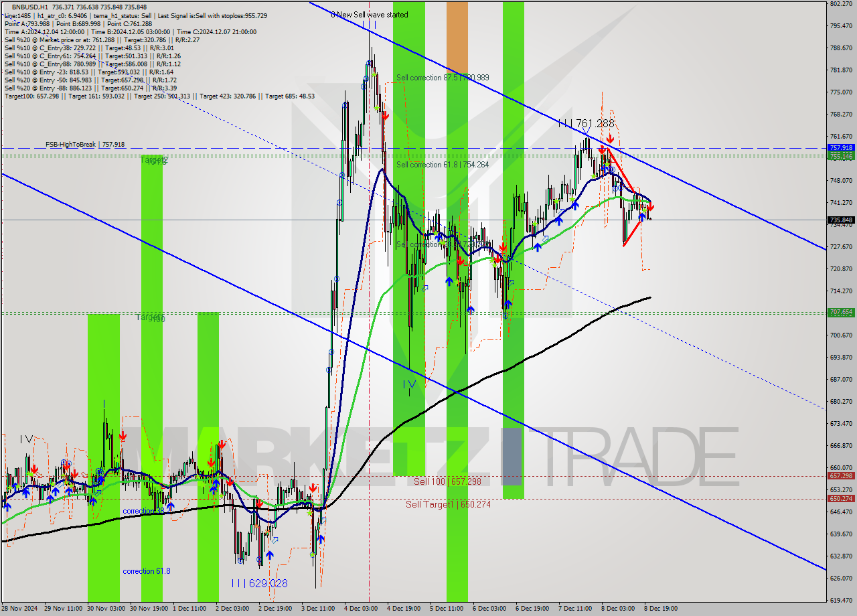Click the 'Sell Target1 | 650.274' label
The height and width of the screenshot is (616, 857).
pyautogui.click(x=448, y=504)
